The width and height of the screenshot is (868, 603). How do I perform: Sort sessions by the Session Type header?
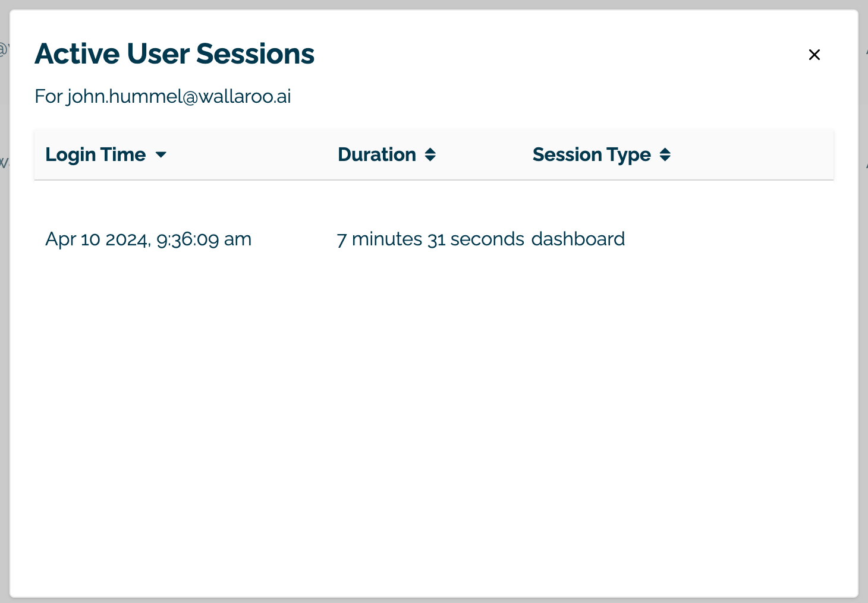click(592, 155)
